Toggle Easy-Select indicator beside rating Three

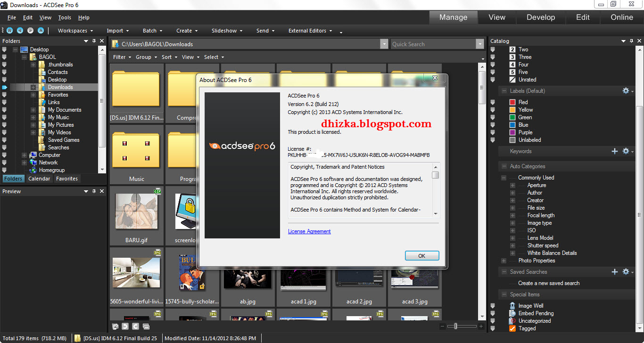coord(493,57)
